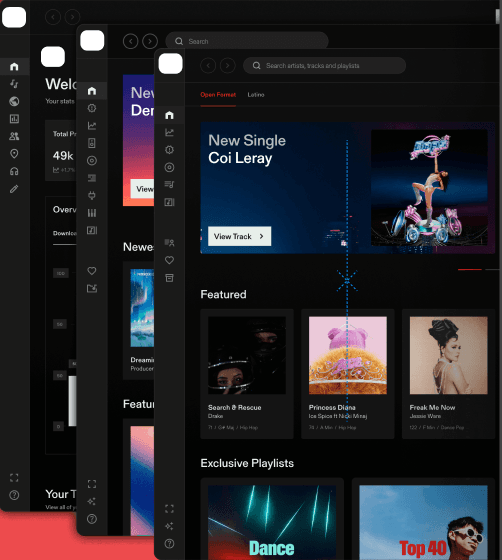Open the location pin icon in back window sidebar
502x560 pixels.
coord(14,154)
